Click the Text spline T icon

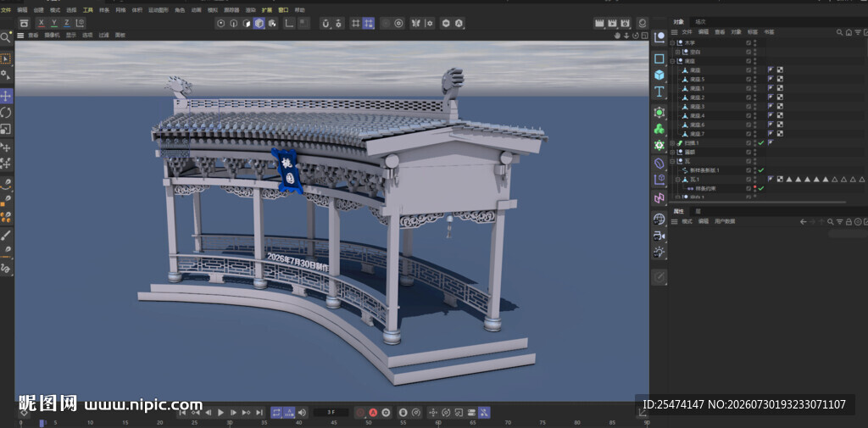point(659,92)
